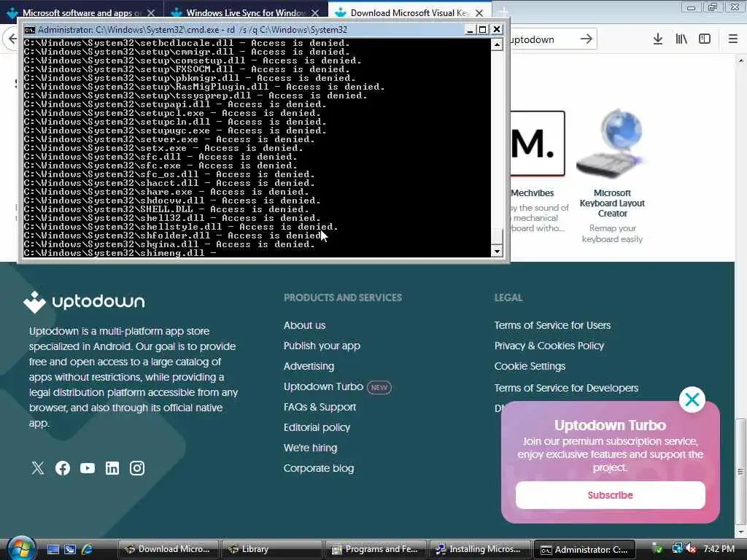
Task: Toggle the Firefox sidebar icon
Action: 705,39
